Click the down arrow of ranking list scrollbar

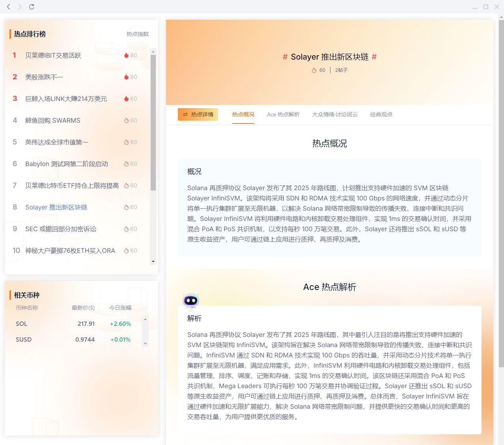coord(153,262)
